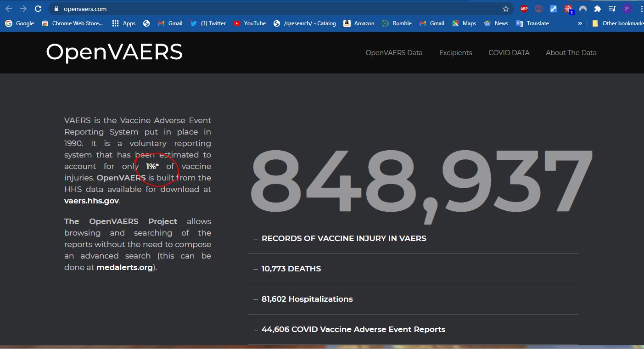Open the Google bookmark
The width and height of the screenshot is (644, 349).
[x=20, y=23]
